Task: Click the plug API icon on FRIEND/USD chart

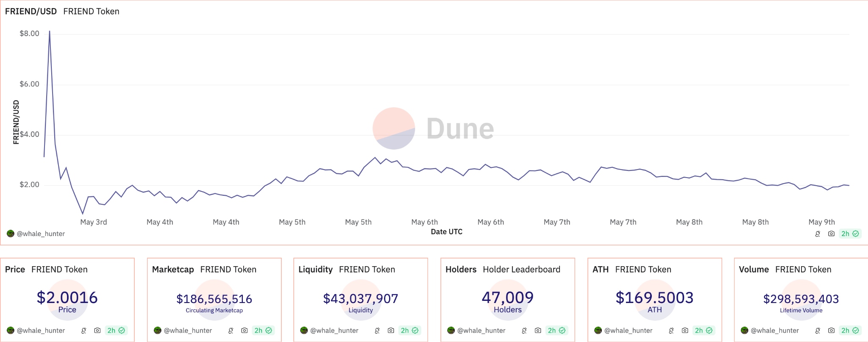Action: pos(818,234)
